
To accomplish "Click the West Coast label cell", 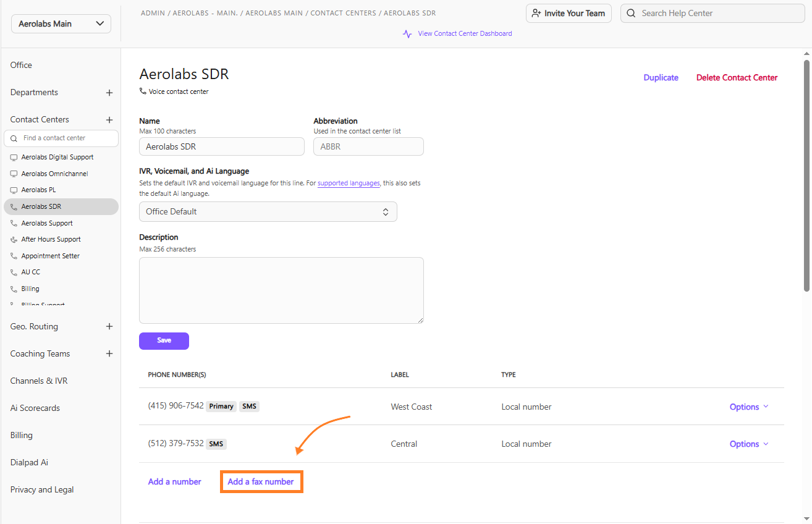I will (x=412, y=407).
